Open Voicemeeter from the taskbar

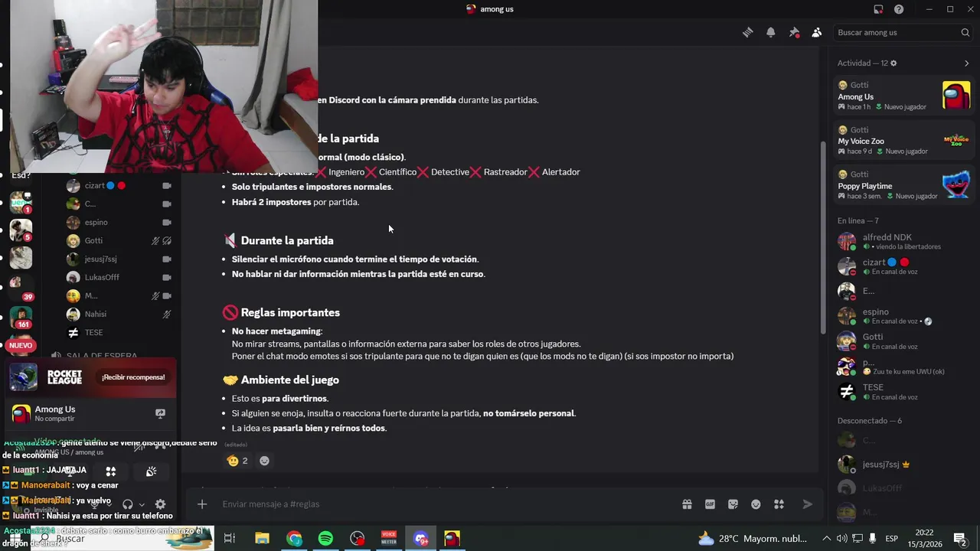[x=389, y=539]
